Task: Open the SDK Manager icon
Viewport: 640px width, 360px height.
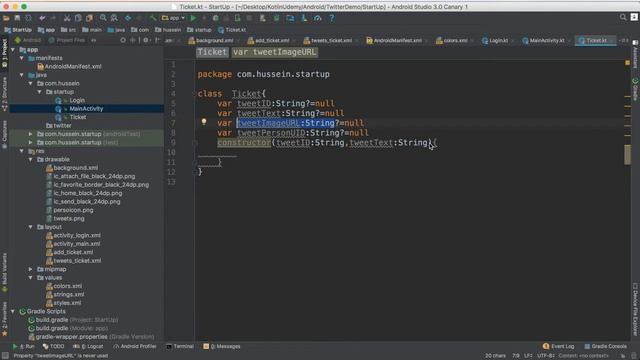Action: click(x=304, y=18)
